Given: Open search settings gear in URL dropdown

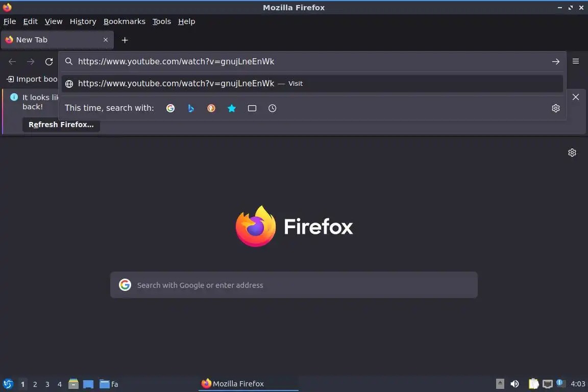Looking at the screenshot, I should pyautogui.click(x=556, y=108).
